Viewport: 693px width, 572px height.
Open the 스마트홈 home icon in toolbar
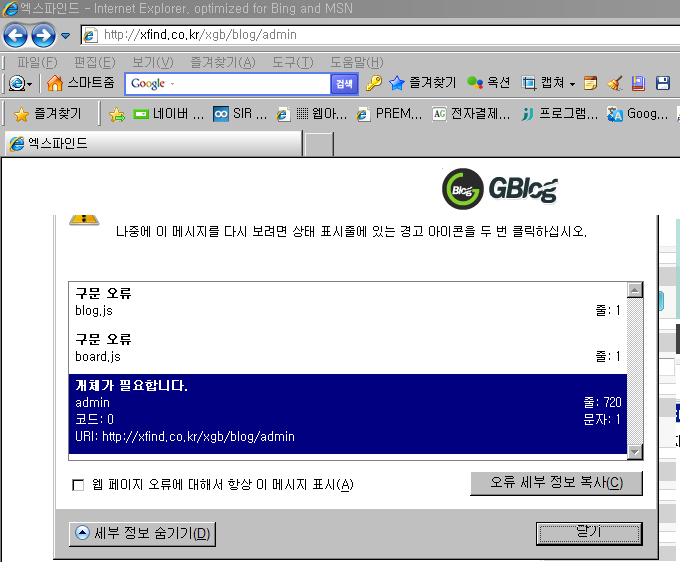pyautogui.click(x=80, y=84)
